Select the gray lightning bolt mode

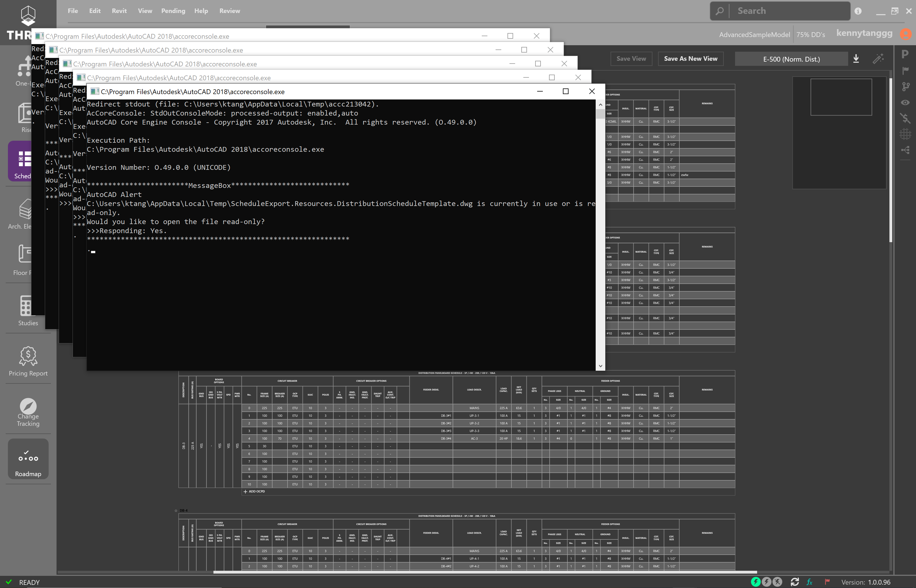[766, 582]
